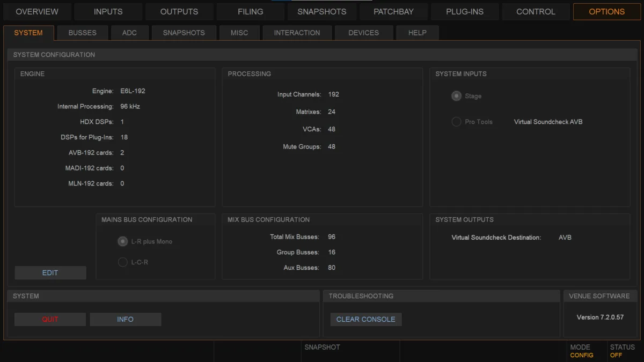Go to the CONTROL page
Screen dimensions: 644x362
click(x=536, y=11)
